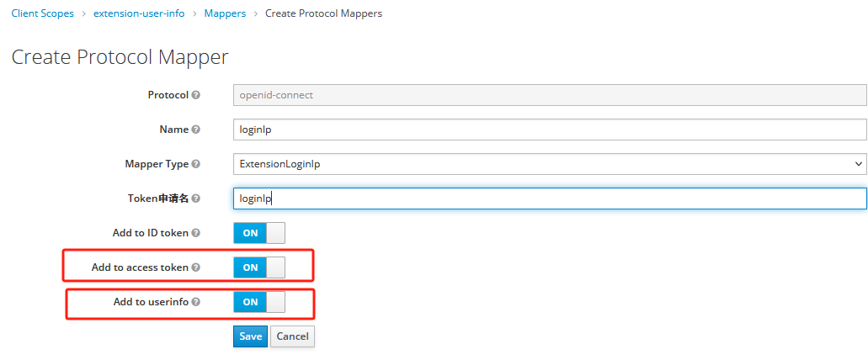Click the disabled Protocol field
The width and height of the screenshot is (868, 360).
click(549, 95)
